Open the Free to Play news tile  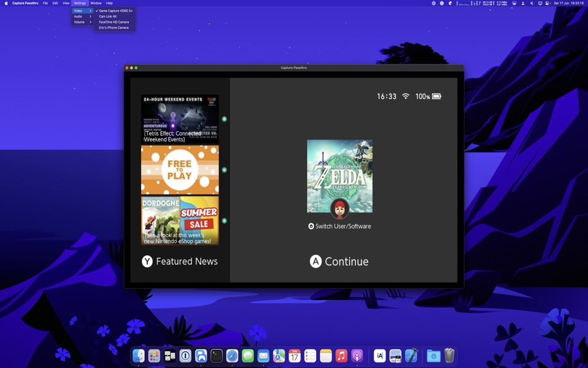(179, 170)
